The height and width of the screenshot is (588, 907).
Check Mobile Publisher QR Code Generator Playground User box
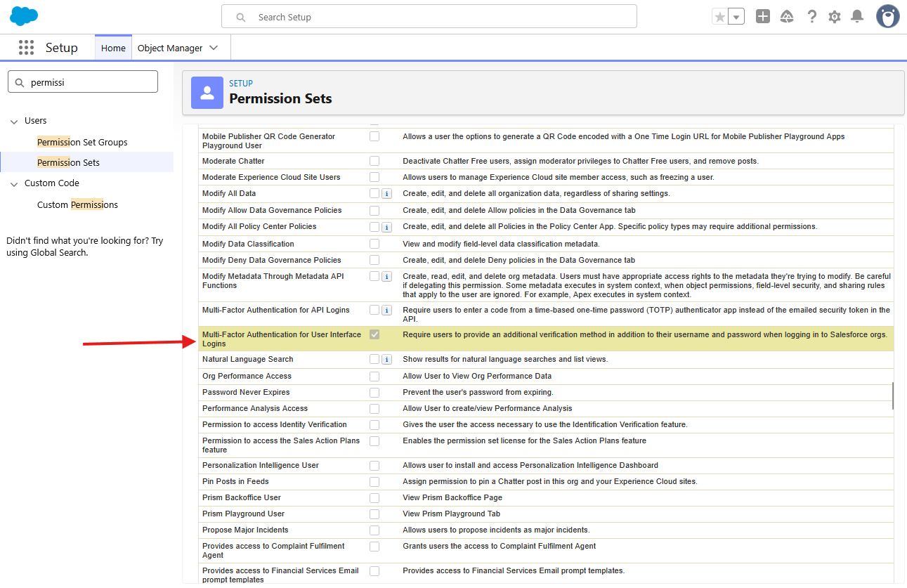point(374,136)
